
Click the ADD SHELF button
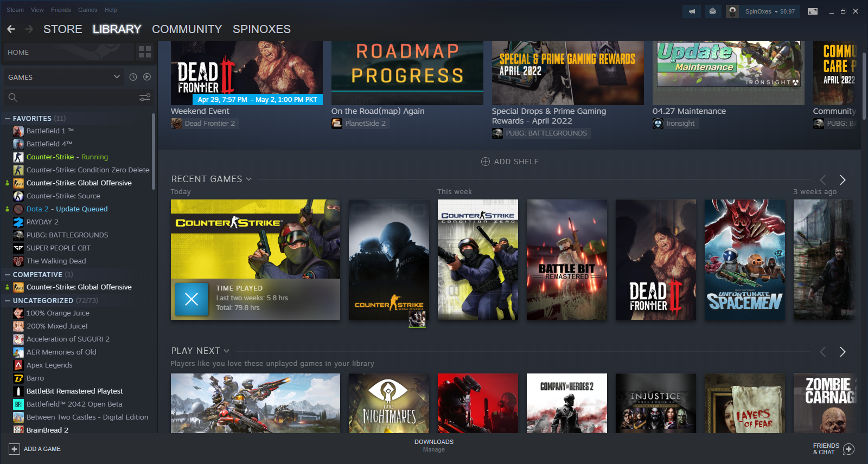[x=510, y=162]
